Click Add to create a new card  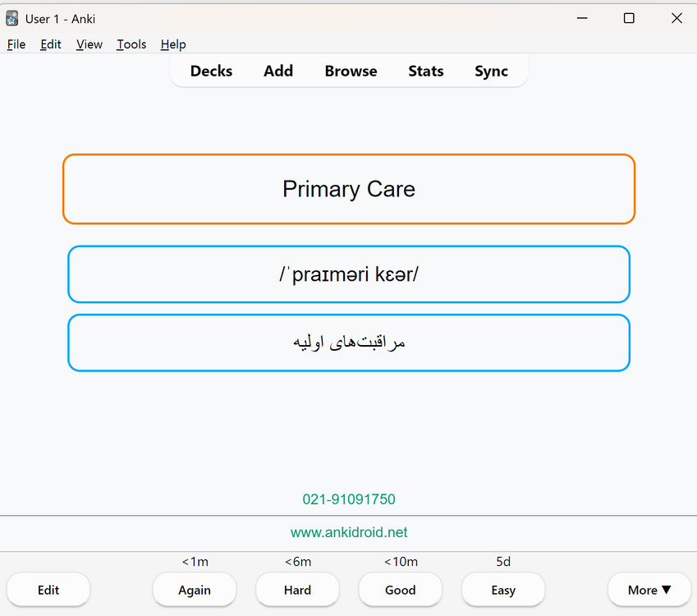(x=278, y=71)
